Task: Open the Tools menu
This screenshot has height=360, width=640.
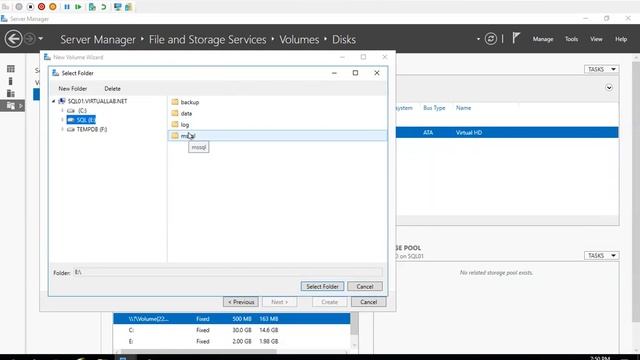Action: coord(571,39)
